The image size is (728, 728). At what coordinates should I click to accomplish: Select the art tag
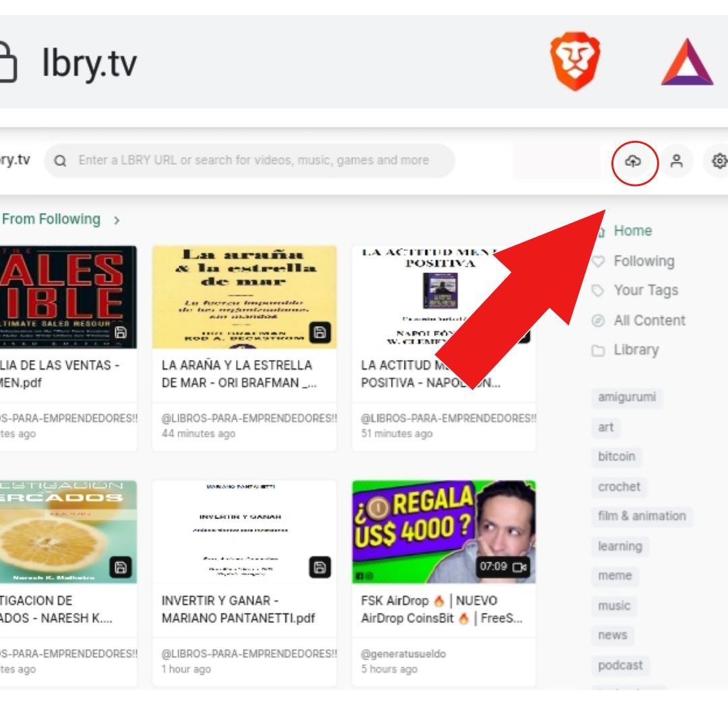[605, 427]
